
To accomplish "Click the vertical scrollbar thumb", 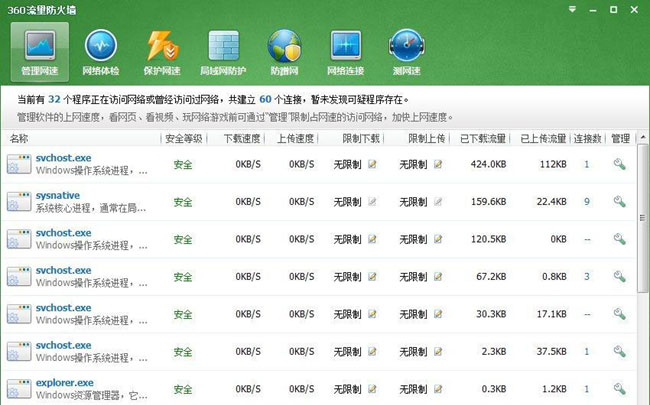I will tap(643, 218).
